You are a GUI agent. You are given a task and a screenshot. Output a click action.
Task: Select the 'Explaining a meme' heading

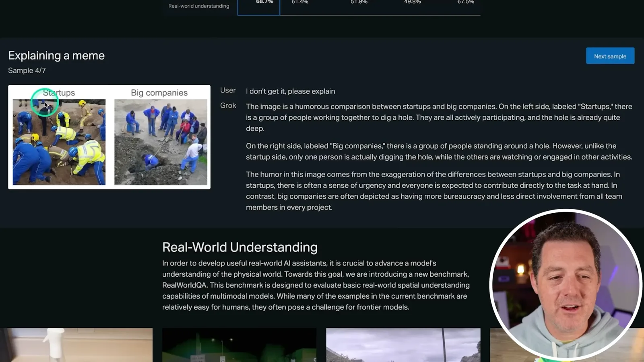coord(56,56)
